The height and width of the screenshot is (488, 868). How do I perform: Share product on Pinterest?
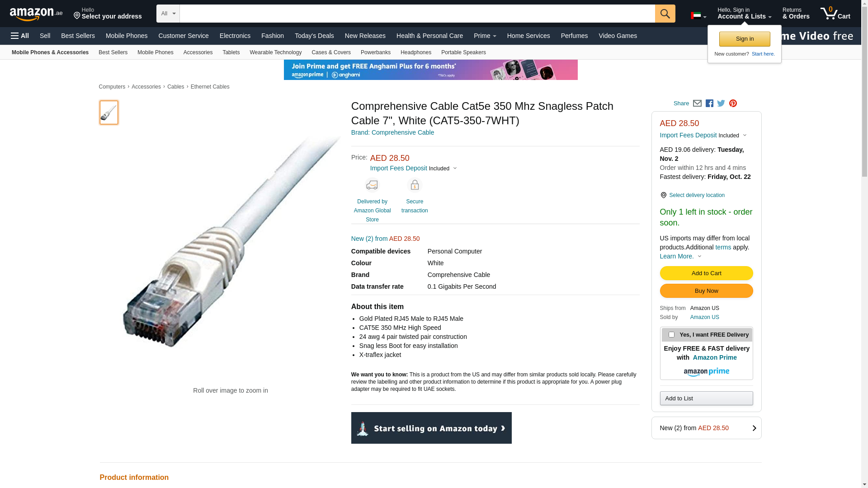click(733, 103)
